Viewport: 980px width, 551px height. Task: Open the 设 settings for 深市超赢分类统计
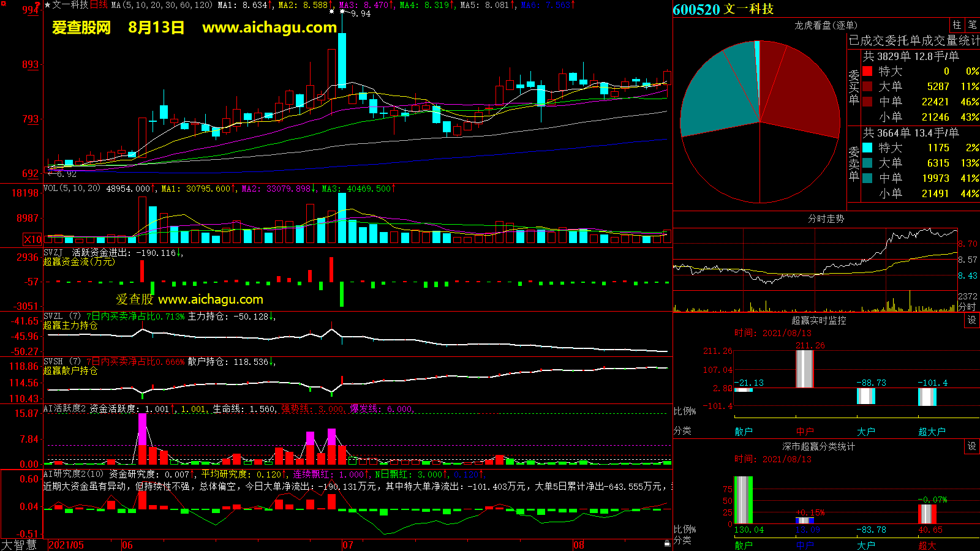[972, 446]
